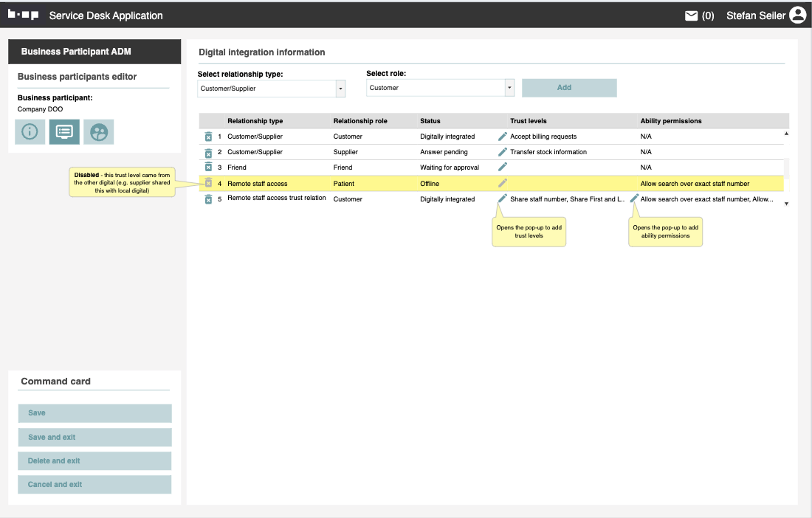The image size is (812, 518).
Task: Open the business participant info icon tab
Action: pos(30,132)
